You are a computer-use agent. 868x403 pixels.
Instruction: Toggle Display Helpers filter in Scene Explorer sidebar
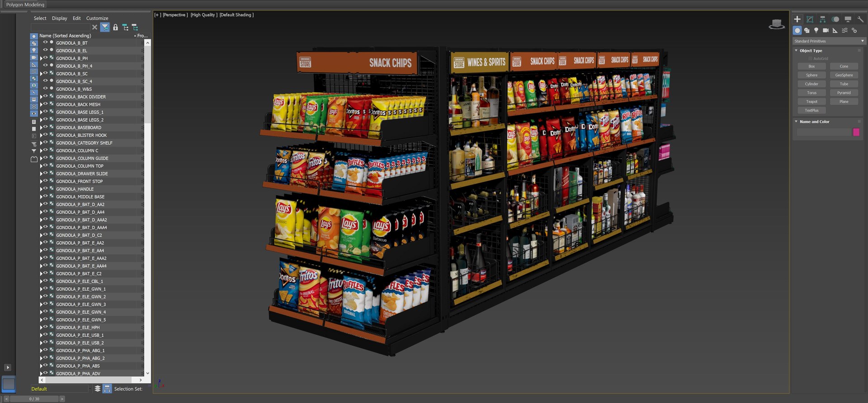click(34, 65)
